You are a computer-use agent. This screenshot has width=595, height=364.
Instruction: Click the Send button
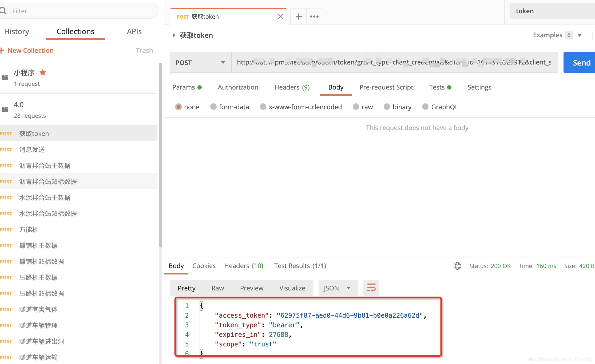[x=579, y=63]
